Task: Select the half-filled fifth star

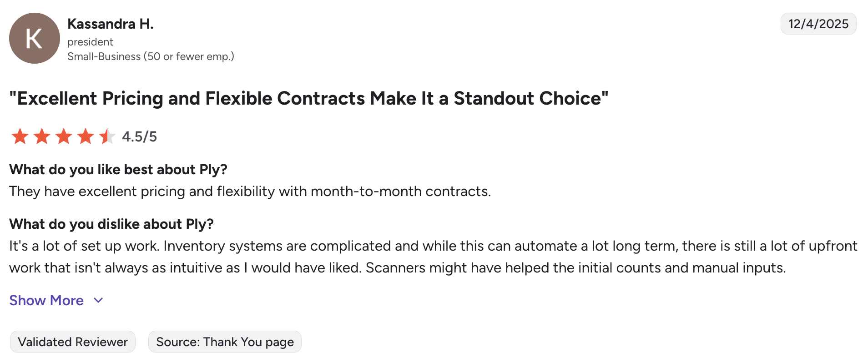Action: click(107, 136)
